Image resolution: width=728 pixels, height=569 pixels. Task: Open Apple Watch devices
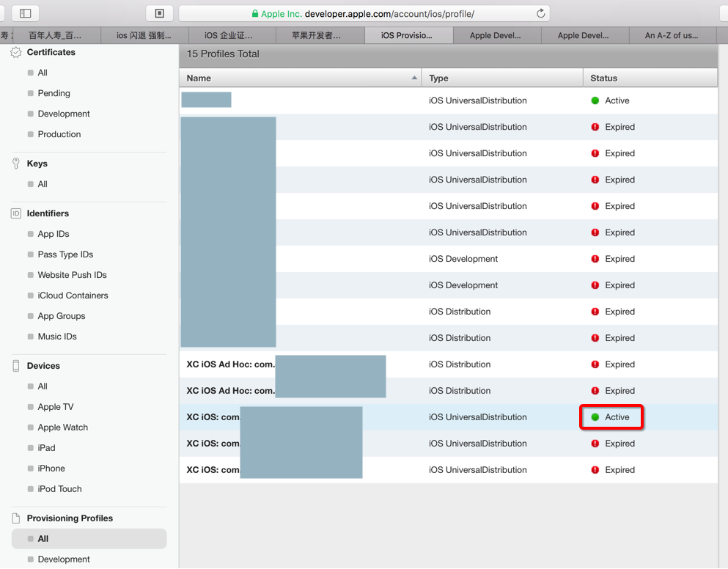[62, 427]
